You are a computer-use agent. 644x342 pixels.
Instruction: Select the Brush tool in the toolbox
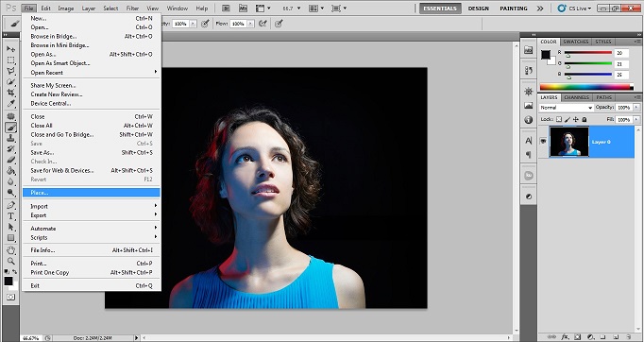[10, 128]
